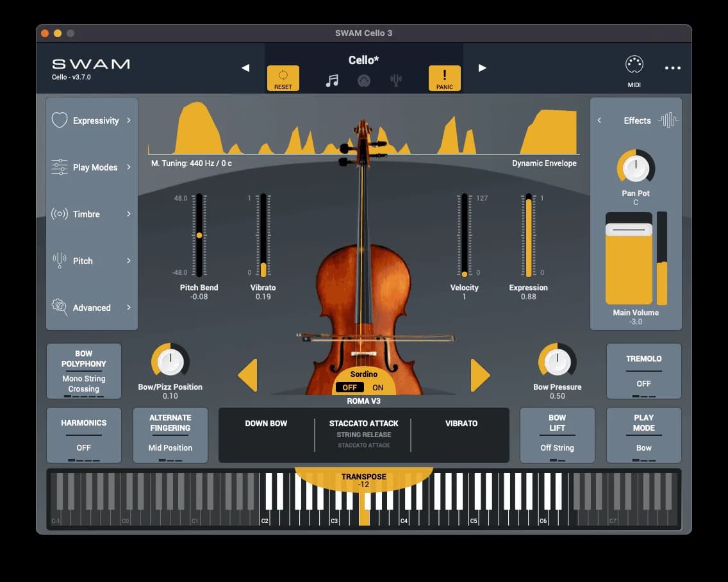Collapse the Effects panel with left chevron

pos(599,120)
